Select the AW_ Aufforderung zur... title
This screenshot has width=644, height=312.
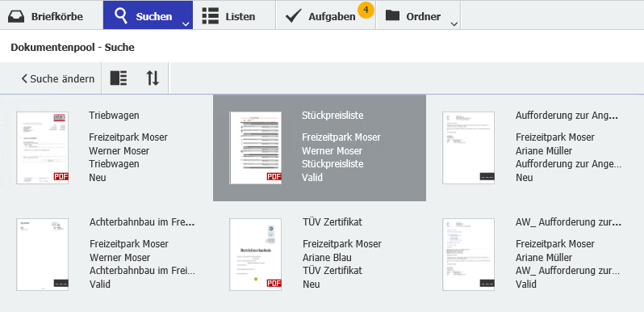pyautogui.click(x=568, y=222)
